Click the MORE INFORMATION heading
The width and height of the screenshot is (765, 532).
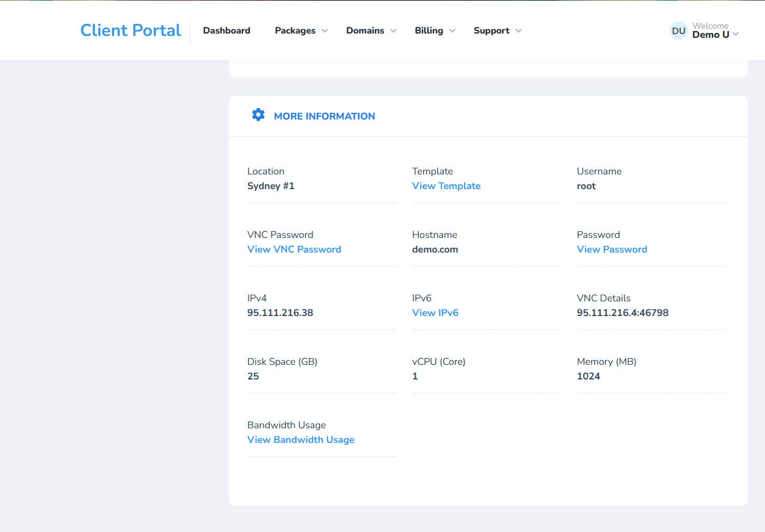coord(324,116)
